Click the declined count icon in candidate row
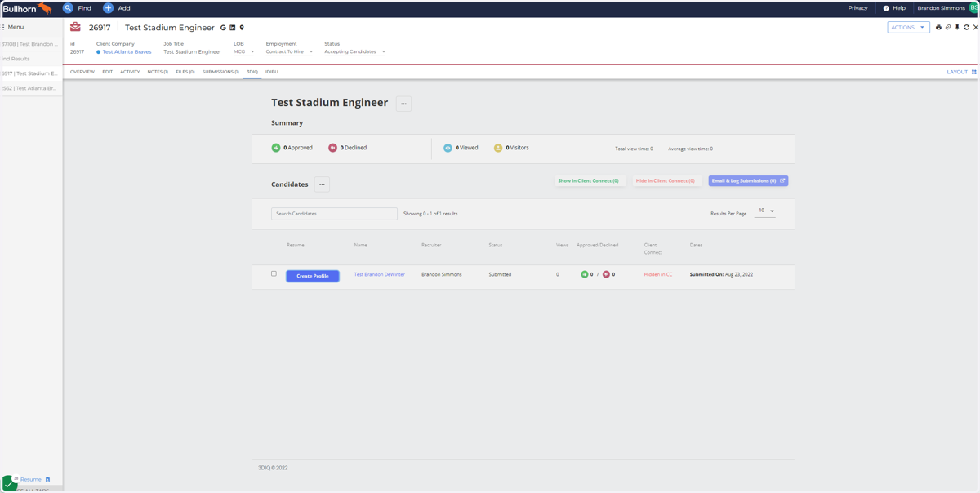 tap(606, 274)
